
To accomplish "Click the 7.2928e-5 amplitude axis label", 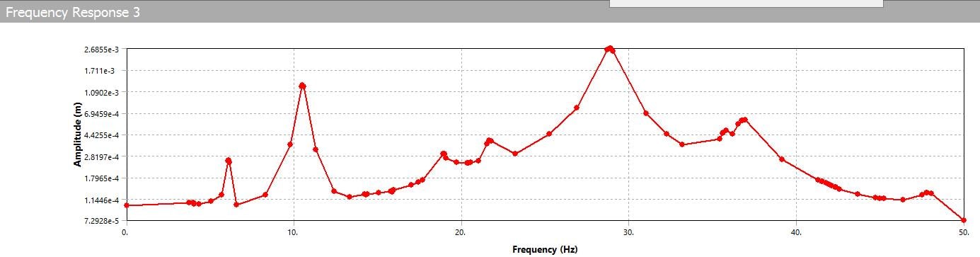I will pos(101,222).
